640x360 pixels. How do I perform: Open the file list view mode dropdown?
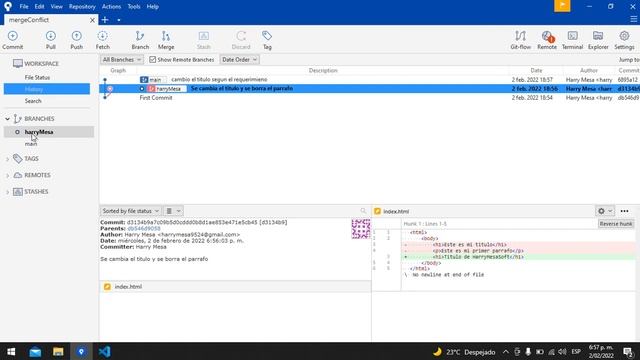coord(173,211)
